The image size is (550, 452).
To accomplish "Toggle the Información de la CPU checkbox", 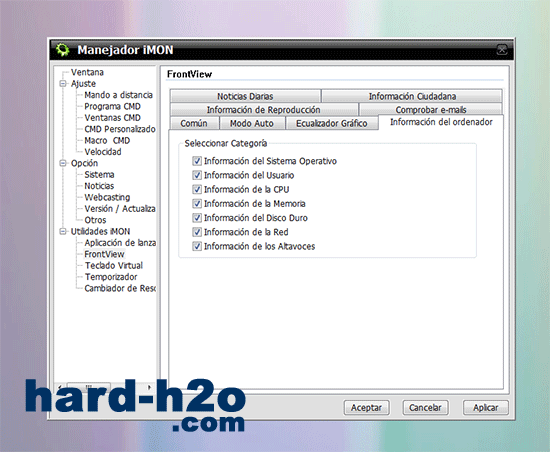I will coord(197,189).
